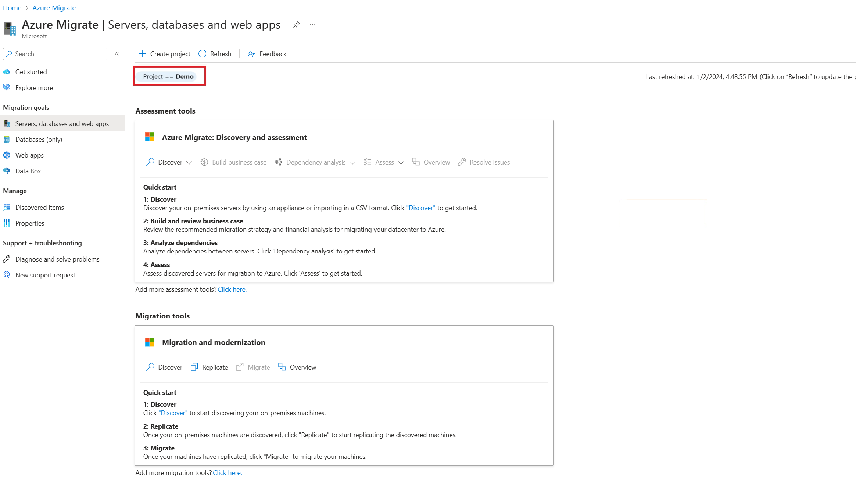Click the Build business case icon
This screenshot has height=504, width=856.
click(204, 162)
